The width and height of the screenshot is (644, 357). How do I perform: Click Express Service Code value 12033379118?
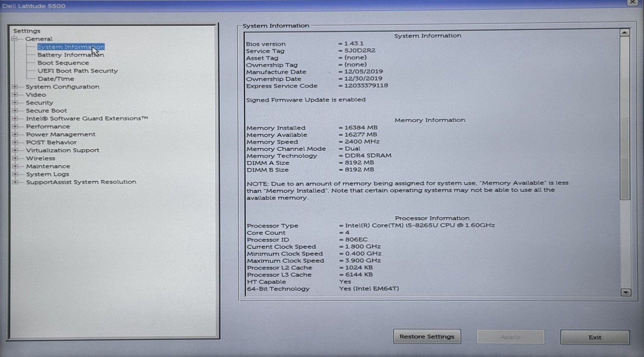coord(366,86)
